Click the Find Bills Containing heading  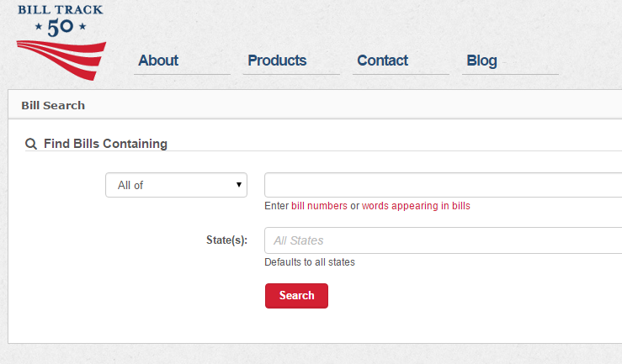tap(105, 144)
